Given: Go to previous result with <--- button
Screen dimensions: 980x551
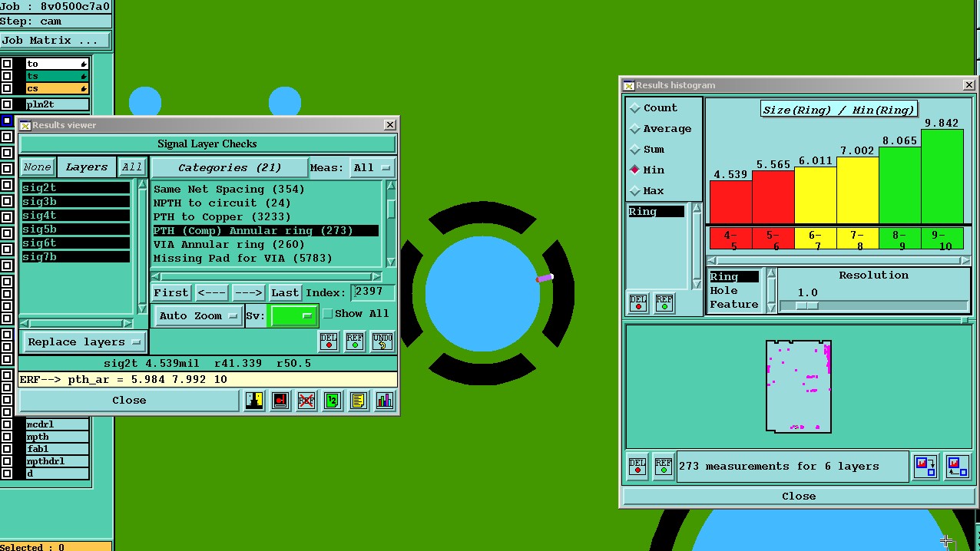Looking at the screenshot, I should point(211,292).
